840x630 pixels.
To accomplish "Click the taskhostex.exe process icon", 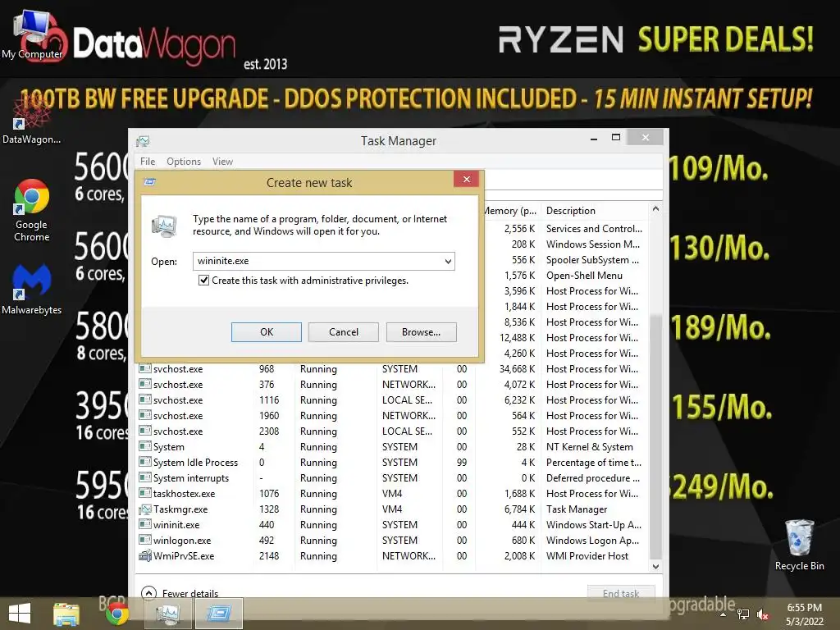I will pyautogui.click(x=144, y=493).
